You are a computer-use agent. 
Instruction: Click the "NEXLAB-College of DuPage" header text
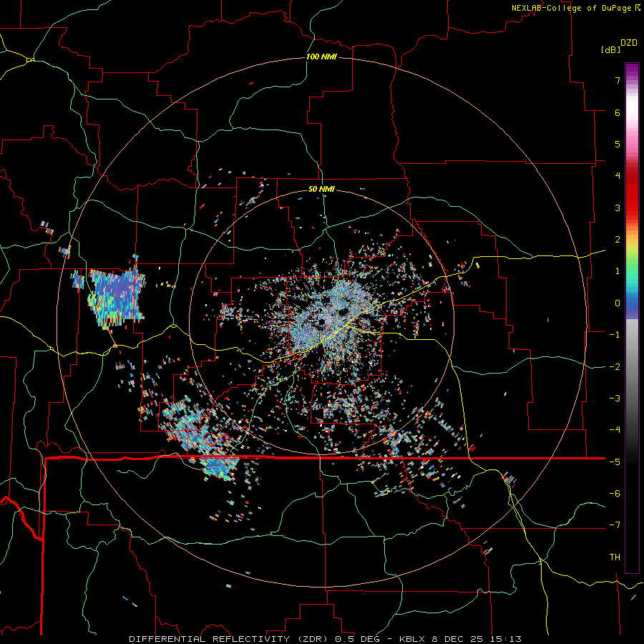click(572, 8)
